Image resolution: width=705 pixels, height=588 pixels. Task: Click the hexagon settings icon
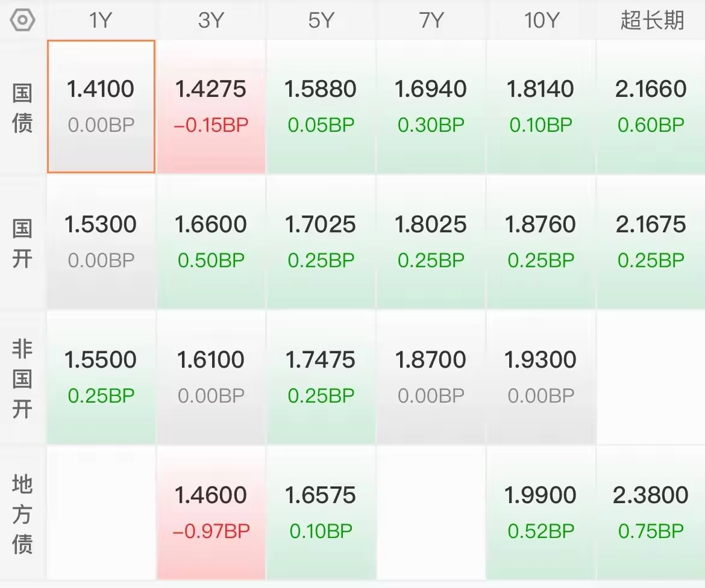(x=23, y=20)
